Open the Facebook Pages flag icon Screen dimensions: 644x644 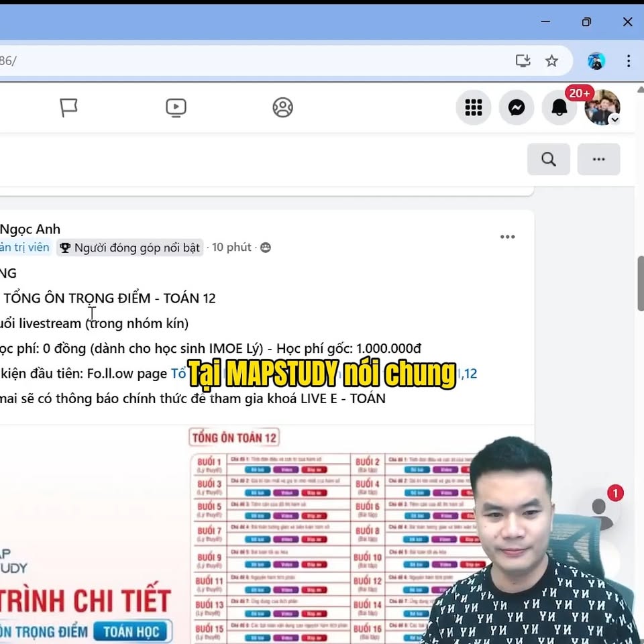(68, 107)
